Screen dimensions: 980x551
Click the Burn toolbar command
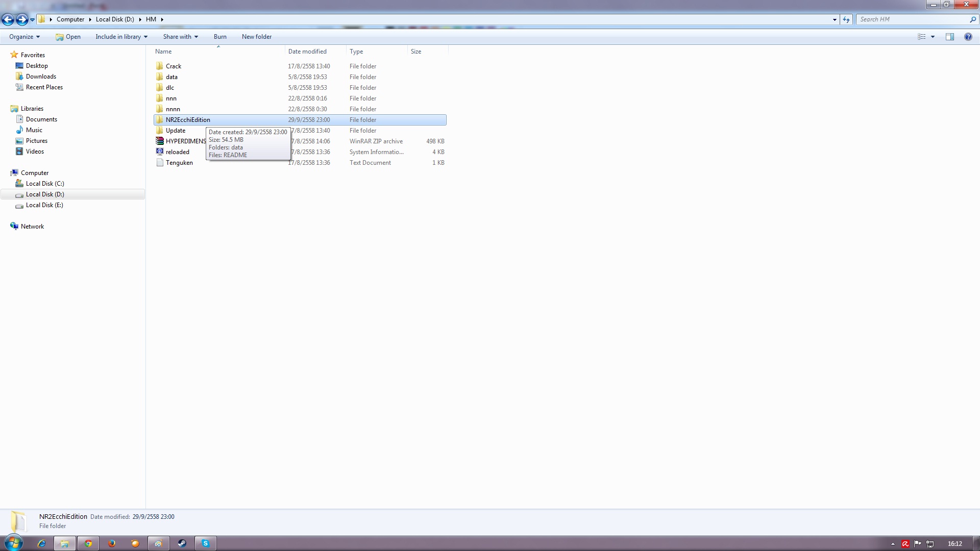tap(220, 37)
